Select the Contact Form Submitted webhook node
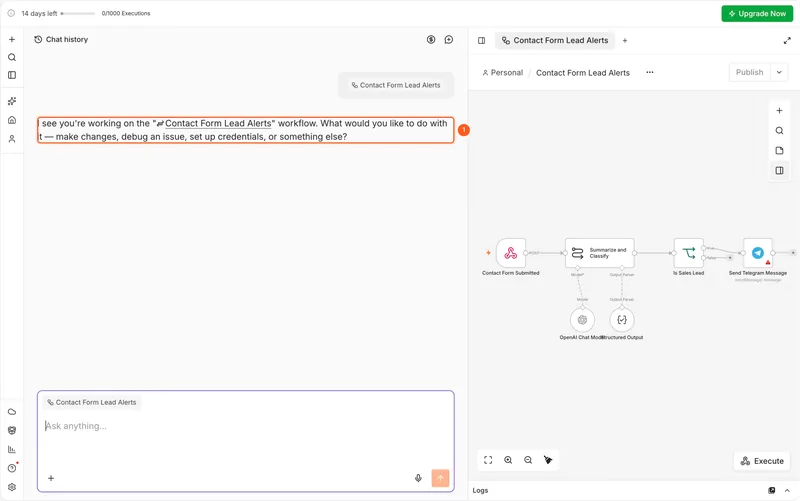 511,253
